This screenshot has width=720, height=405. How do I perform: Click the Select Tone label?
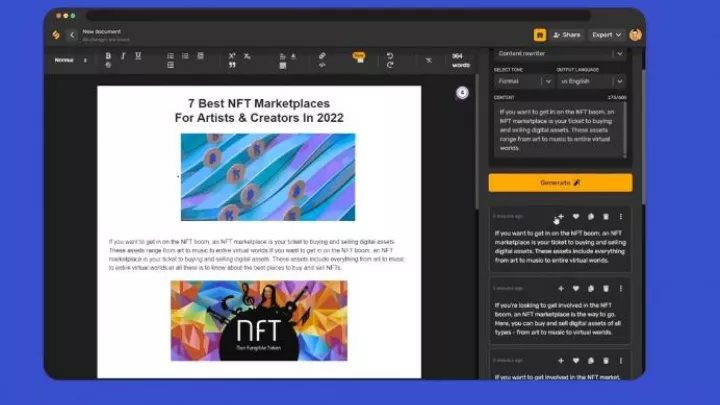(508, 70)
